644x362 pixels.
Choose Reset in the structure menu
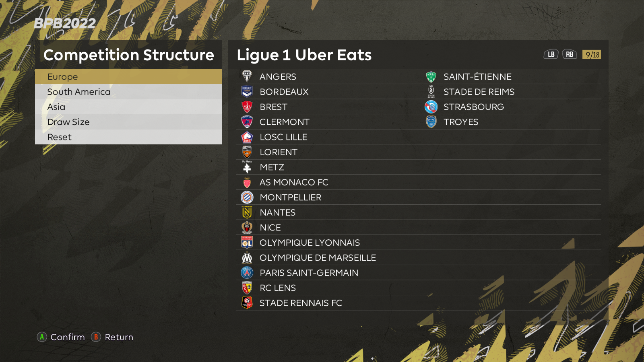pos(128,137)
